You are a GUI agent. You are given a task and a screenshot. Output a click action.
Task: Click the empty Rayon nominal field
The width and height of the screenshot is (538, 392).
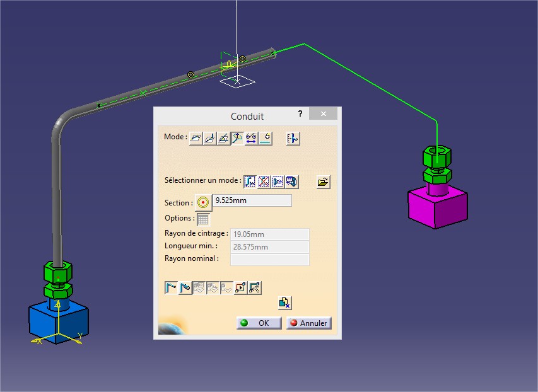click(x=270, y=260)
